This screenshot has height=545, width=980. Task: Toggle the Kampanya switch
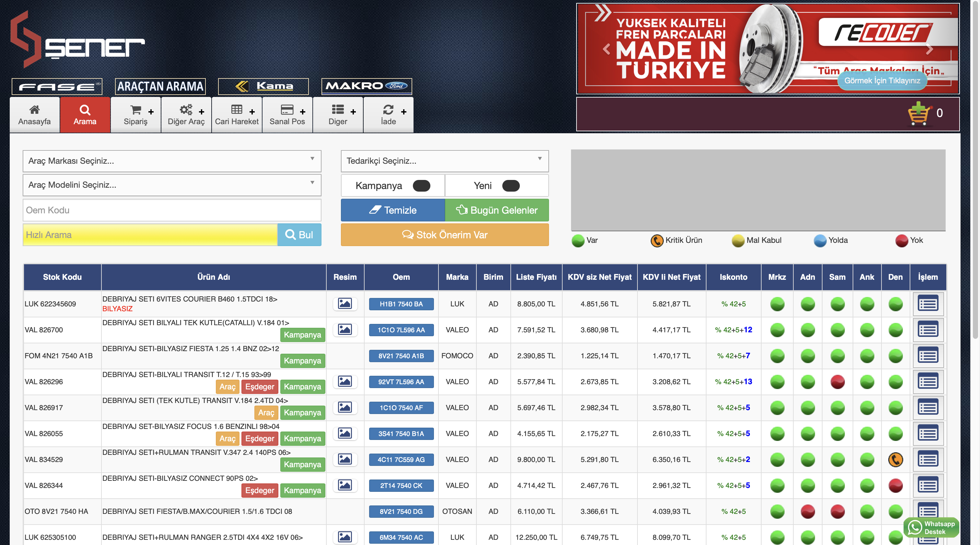(421, 186)
